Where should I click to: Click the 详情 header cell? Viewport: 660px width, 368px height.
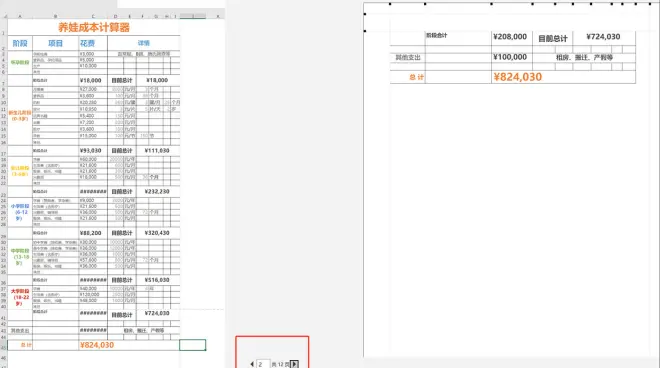pos(144,43)
